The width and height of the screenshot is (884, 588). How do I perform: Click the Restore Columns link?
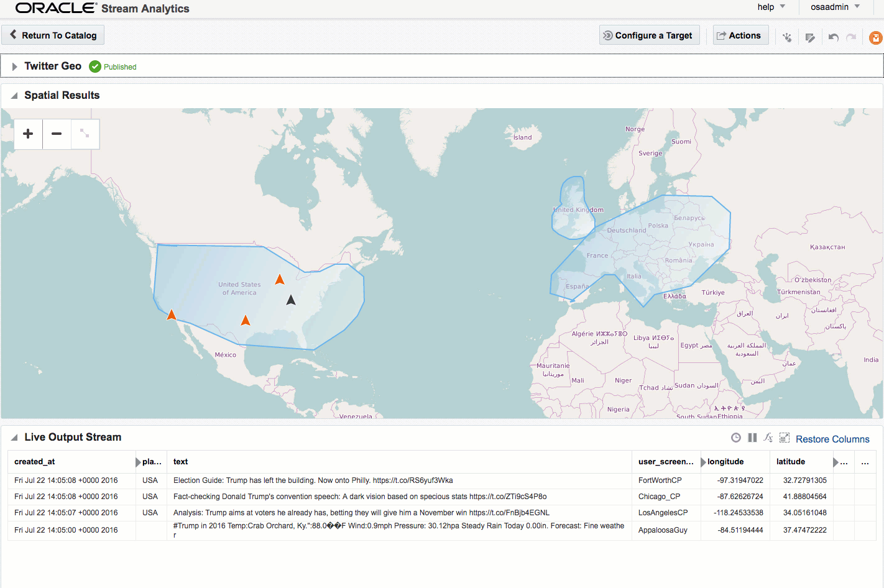(832, 439)
